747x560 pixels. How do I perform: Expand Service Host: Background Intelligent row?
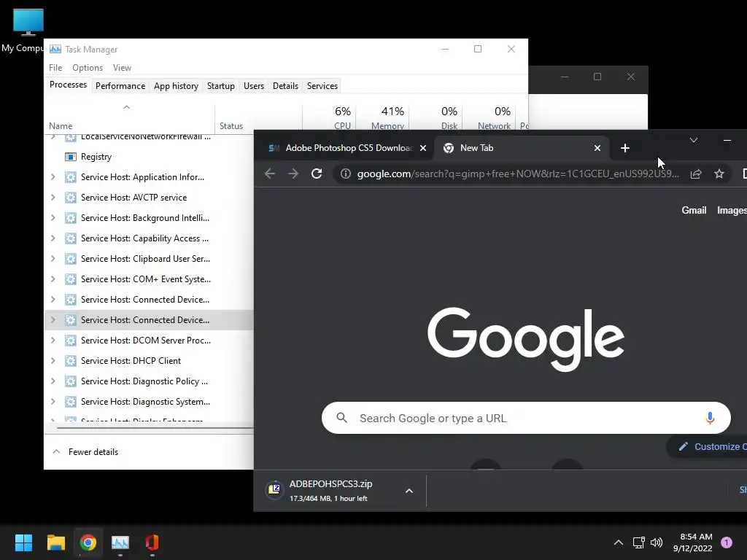[x=53, y=218]
